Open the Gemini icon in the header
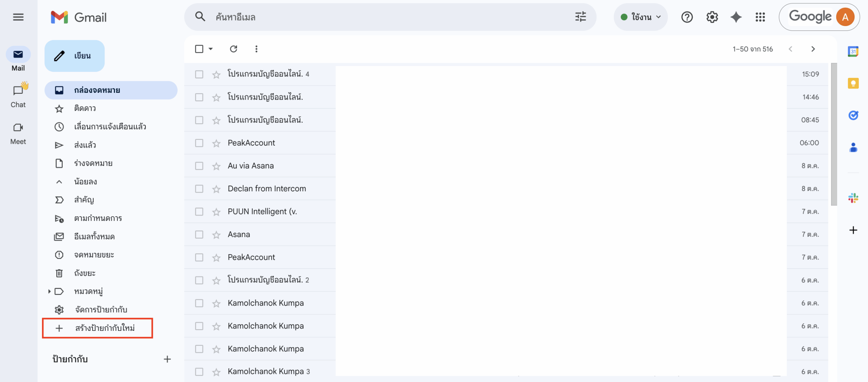Image resolution: width=868 pixels, height=382 pixels. [736, 17]
